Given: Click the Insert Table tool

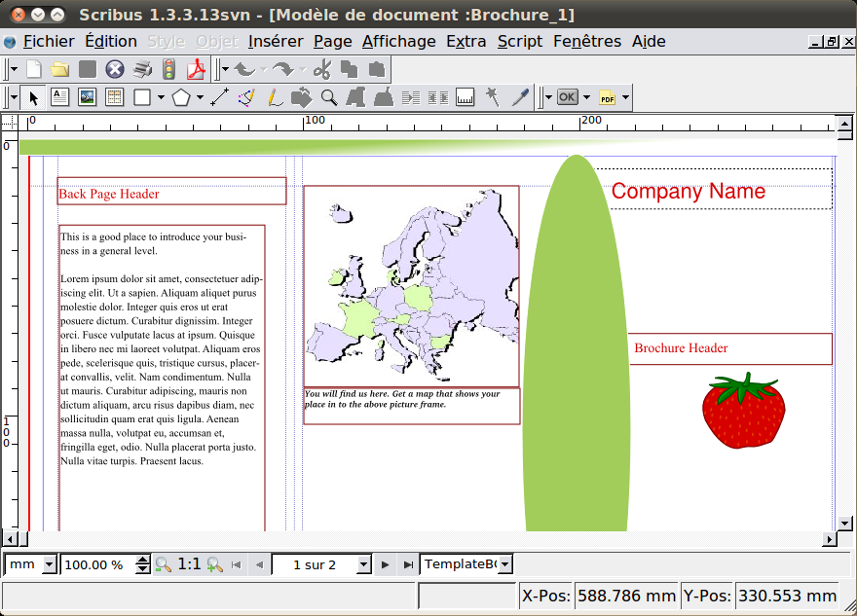Looking at the screenshot, I should coord(114,97).
